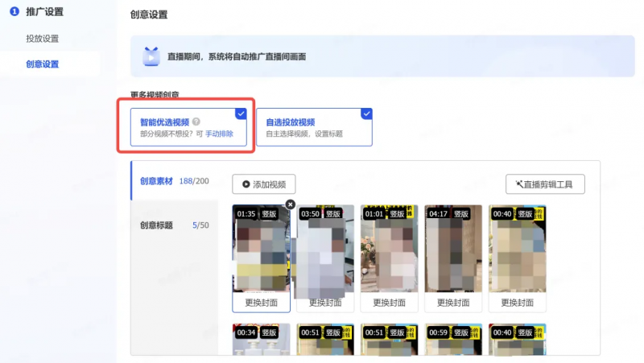Click the 添加视频 button
The image size is (644, 363).
[x=264, y=184]
